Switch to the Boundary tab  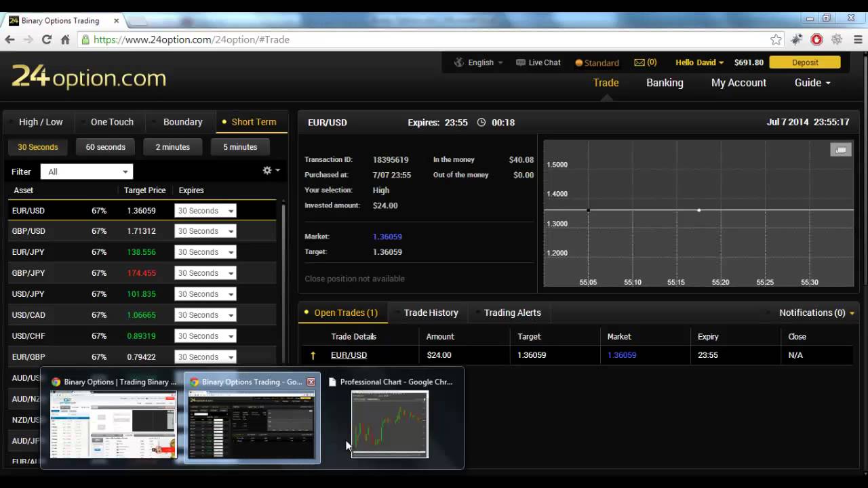tap(182, 122)
